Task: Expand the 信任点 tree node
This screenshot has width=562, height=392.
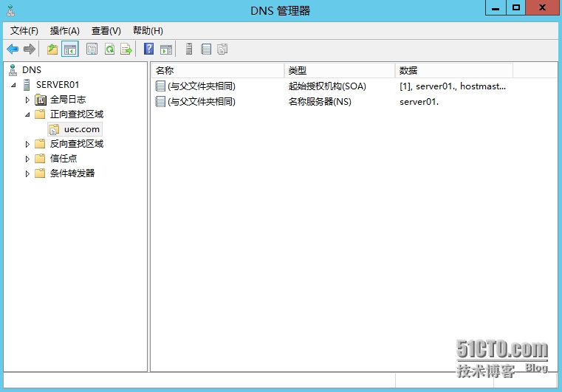Action: (27, 159)
